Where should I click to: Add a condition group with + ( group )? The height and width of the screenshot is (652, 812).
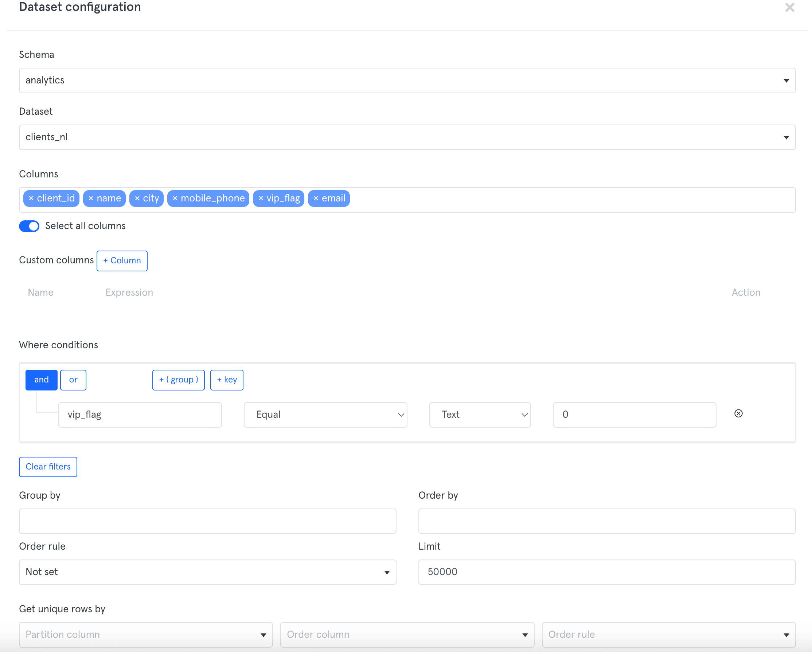[179, 380]
